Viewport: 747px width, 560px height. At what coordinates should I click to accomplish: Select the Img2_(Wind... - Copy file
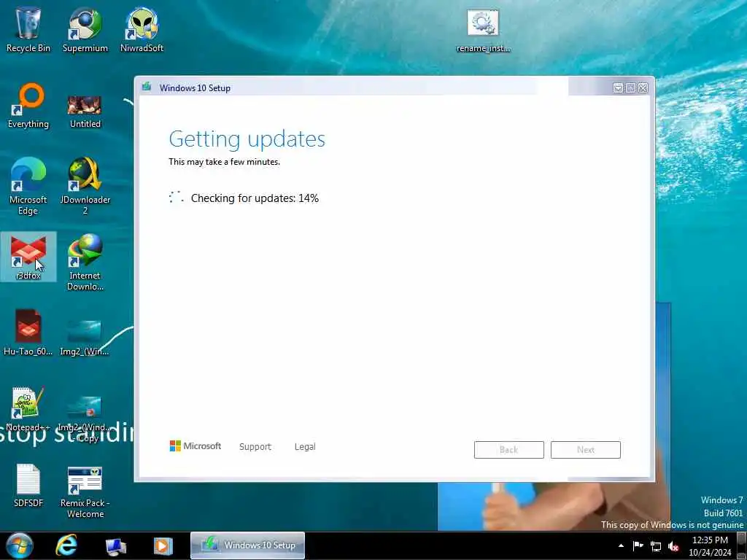(x=85, y=418)
